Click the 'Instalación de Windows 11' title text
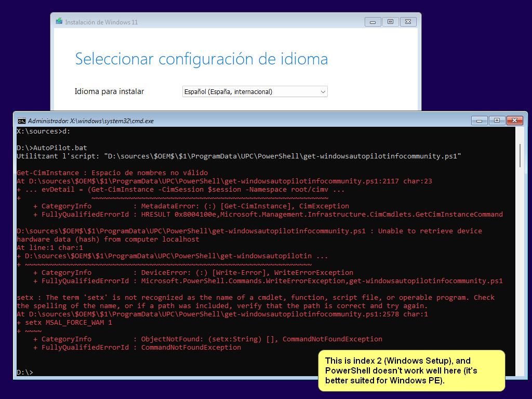Viewport: 532px width, 399px height. point(101,22)
